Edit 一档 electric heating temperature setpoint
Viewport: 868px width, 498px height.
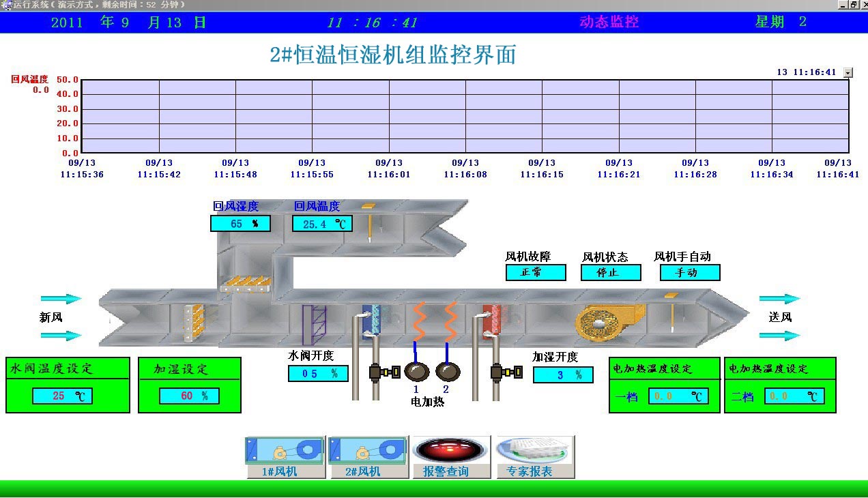tap(678, 396)
